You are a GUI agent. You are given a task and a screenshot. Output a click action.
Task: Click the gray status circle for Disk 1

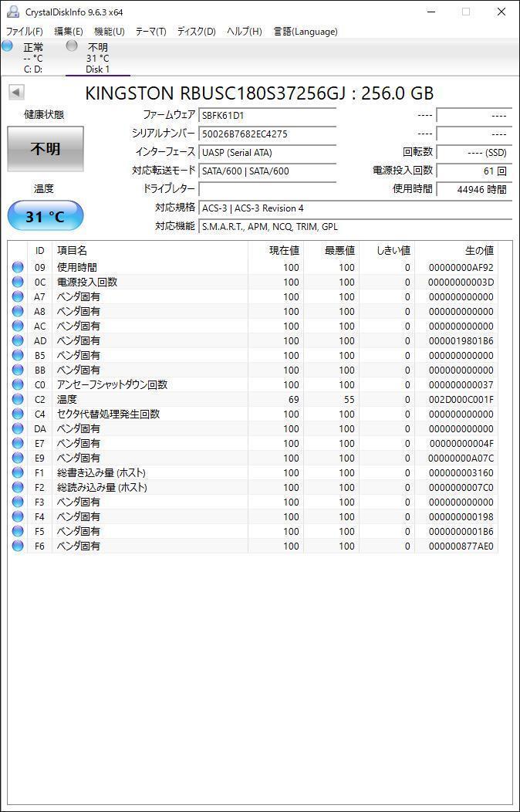(x=72, y=46)
